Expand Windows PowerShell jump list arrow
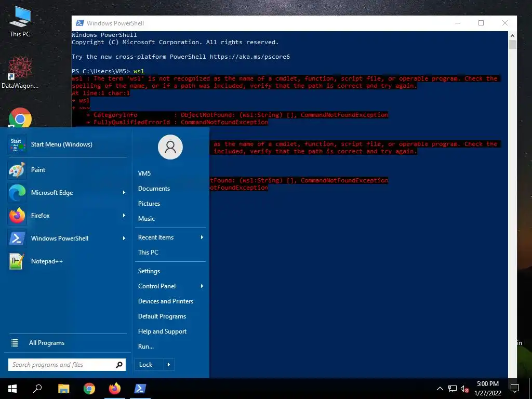 [x=124, y=238]
